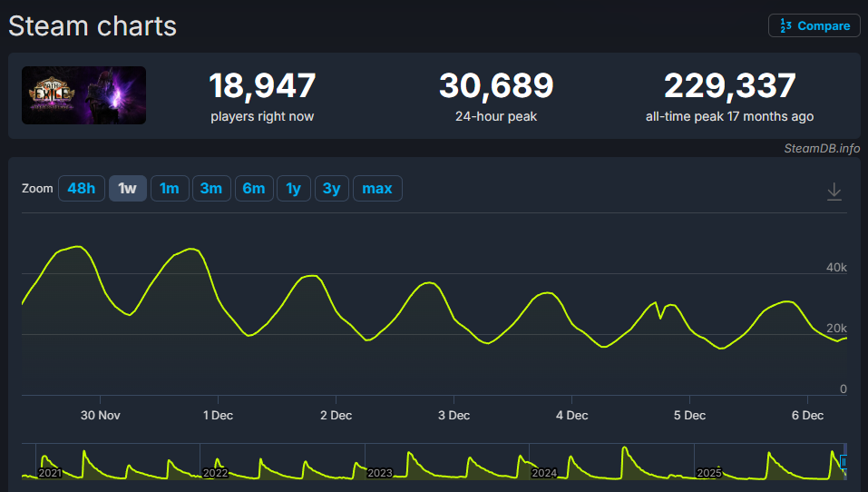Click the 30 Nov axis label
This screenshot has width=868, height=492.
100,416
